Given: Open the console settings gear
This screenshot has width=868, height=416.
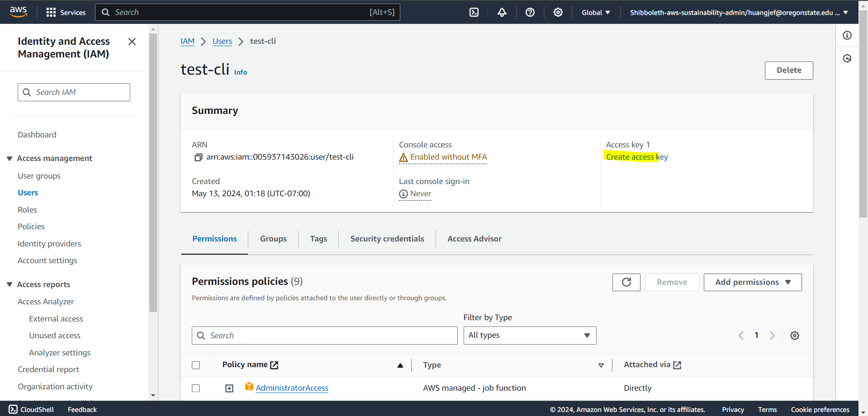Looking at the screenshot, I should click(558, 12).
